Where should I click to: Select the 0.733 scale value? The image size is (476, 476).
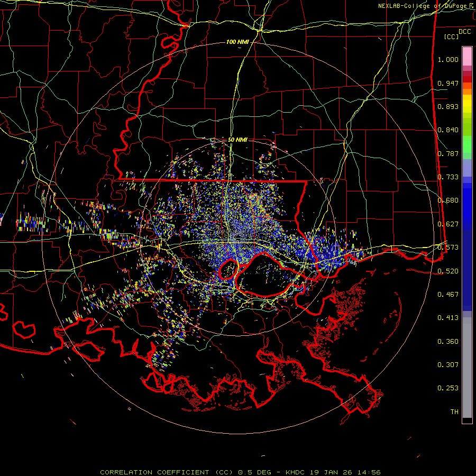(448, 177)
